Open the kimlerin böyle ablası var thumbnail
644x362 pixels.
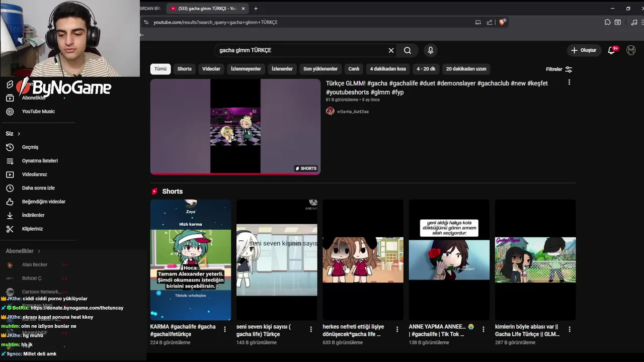tap(535, 259)
